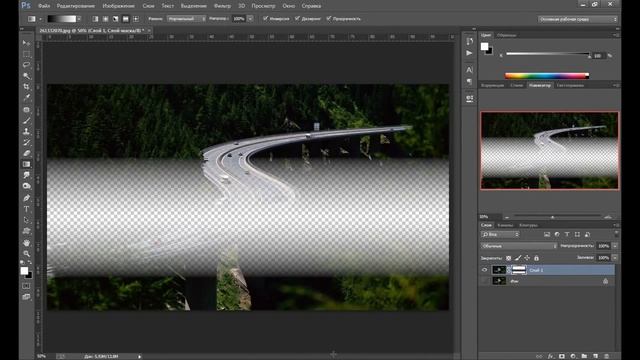Switch to the Каналы tab
Screen dimensions: 640x360
coord(505,225)
